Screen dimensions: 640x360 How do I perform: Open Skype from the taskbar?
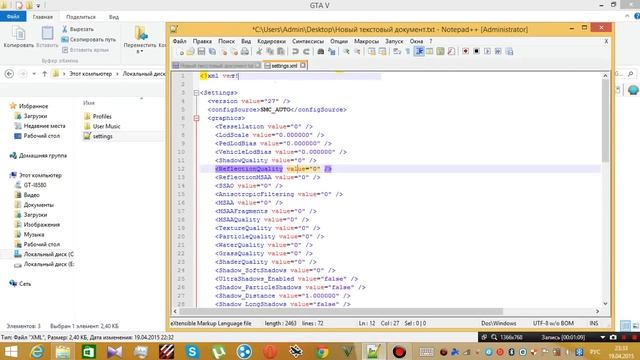(x=192, y=351)
